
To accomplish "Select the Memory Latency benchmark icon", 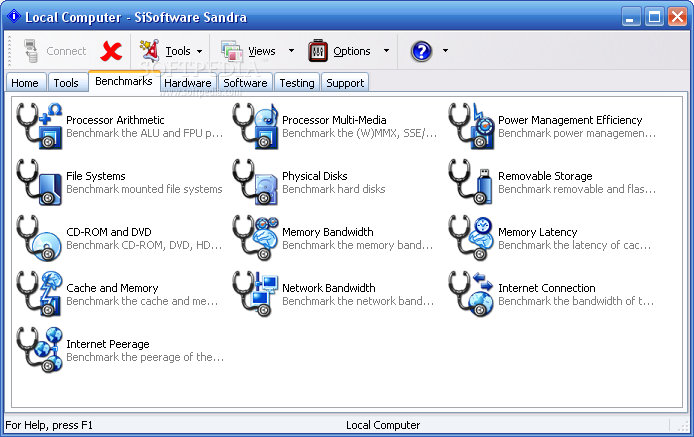I will pos(471,238).
